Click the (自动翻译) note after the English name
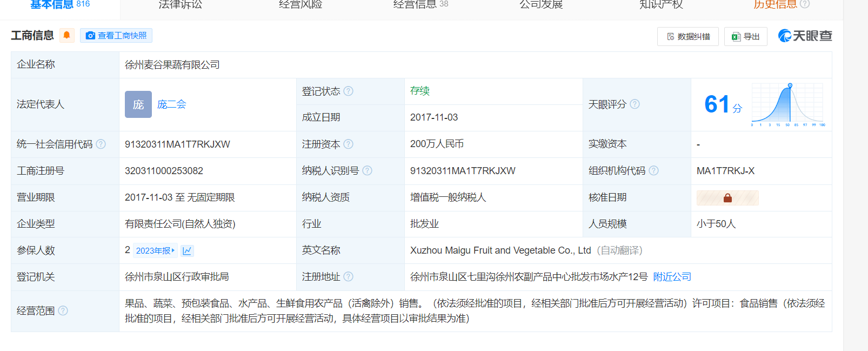The height and width of the screenshot is (351, 868). pos(619,250)
